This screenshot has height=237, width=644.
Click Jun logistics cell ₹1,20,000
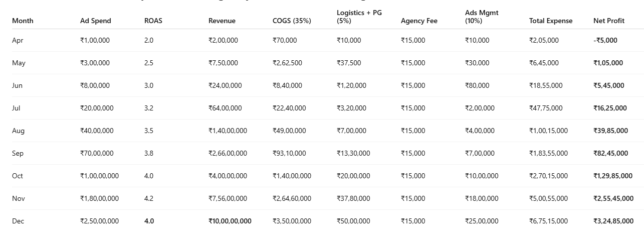351,85
